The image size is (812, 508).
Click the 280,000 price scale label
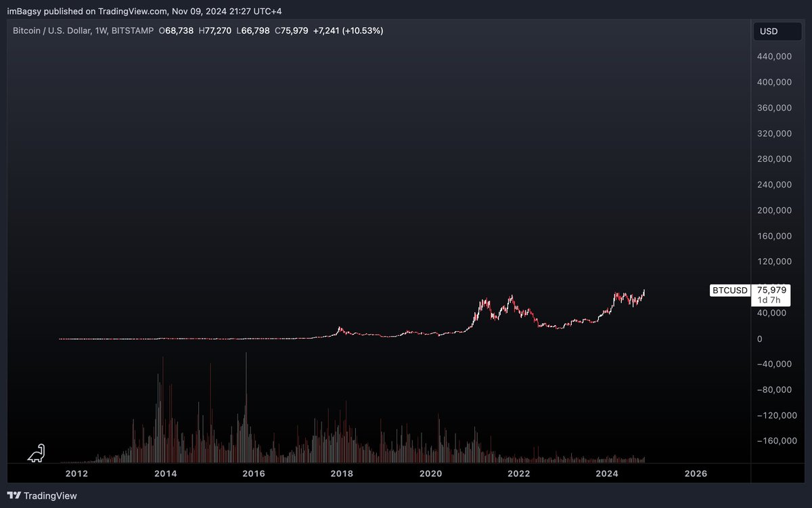tap(775, 159)
